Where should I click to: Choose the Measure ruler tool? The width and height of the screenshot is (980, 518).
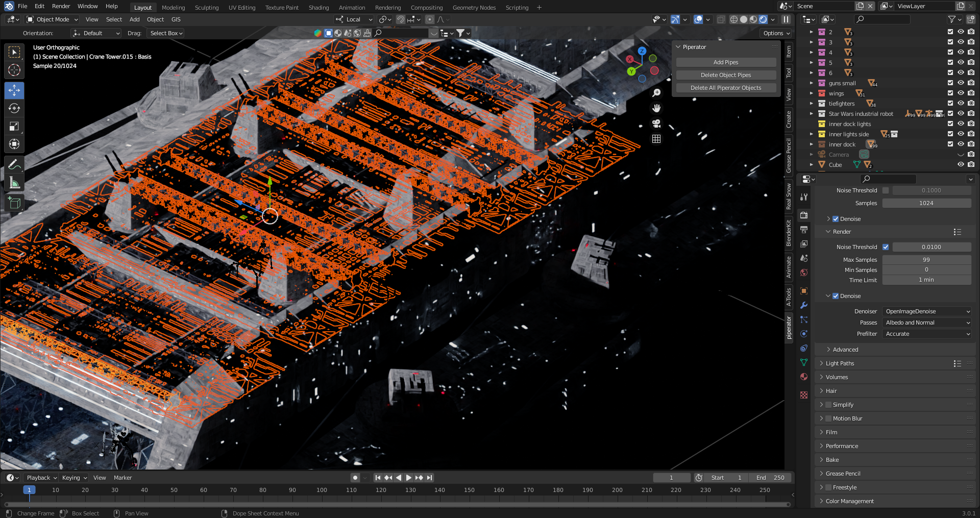pyautogui.click(x=14, y=182)
